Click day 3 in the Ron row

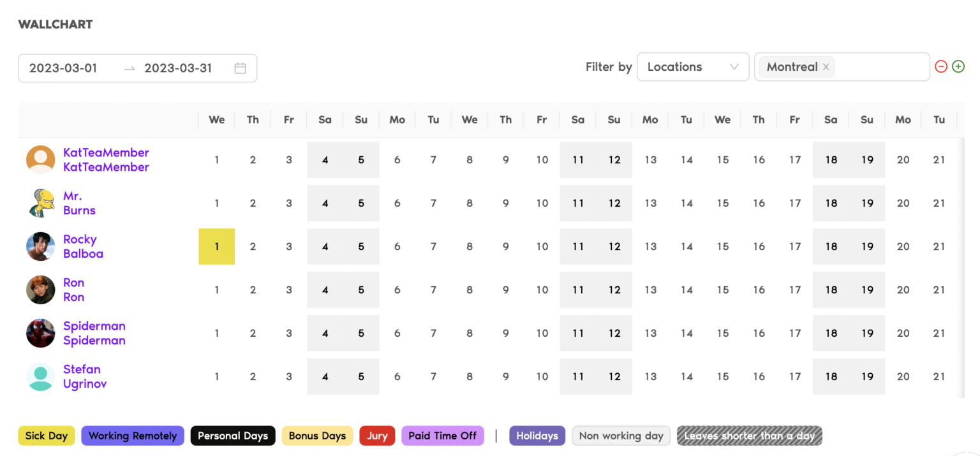tap(289, 290)
